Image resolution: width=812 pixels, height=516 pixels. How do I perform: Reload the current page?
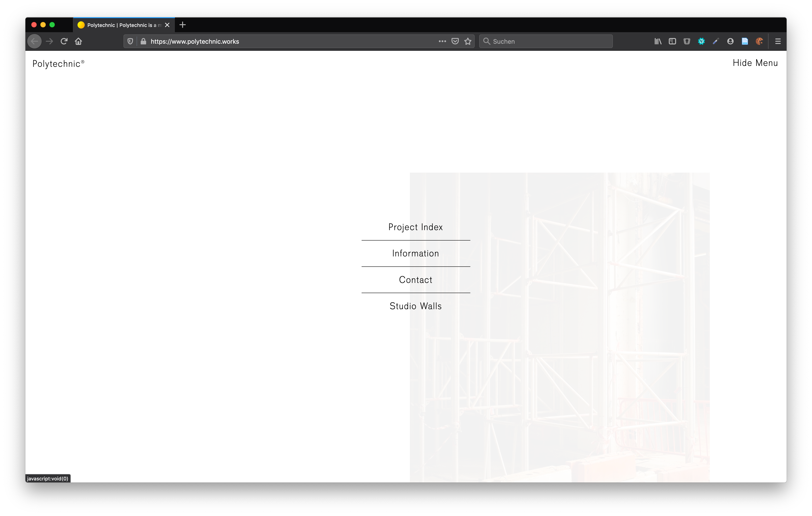point(64,41)
